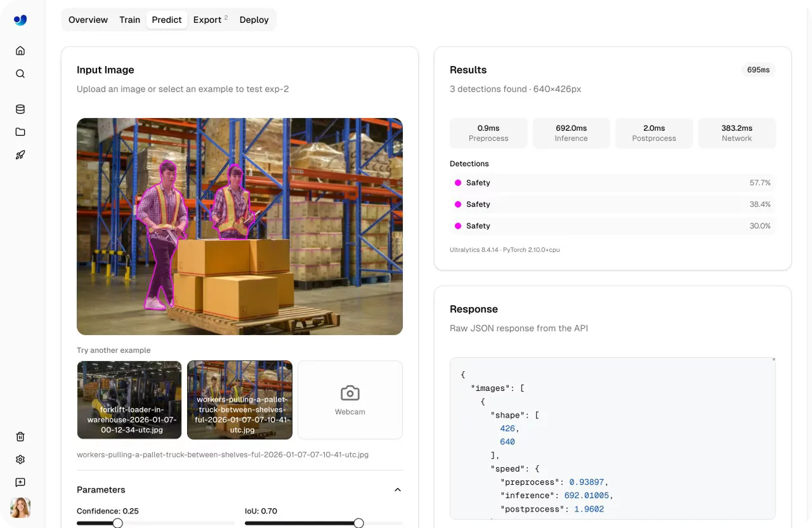Open the Settings gear icon
The width and height of the screenshot is (812, 528).
(20, 459)
